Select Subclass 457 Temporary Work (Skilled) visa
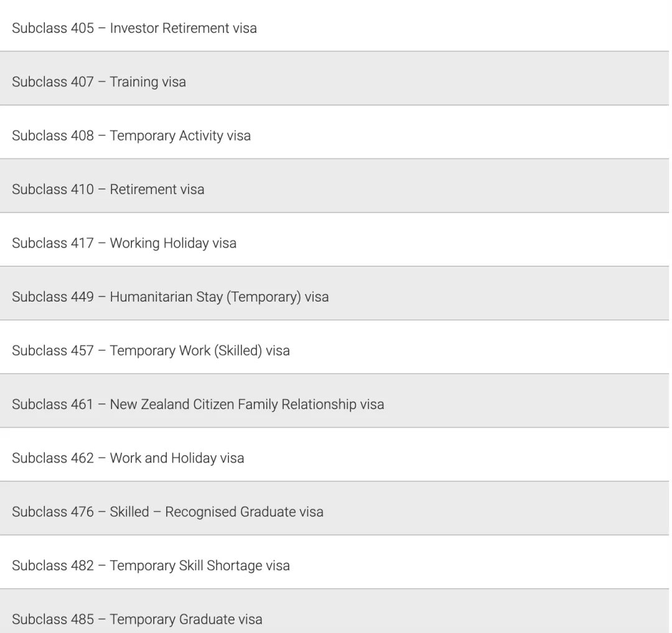The image size is (672, 633). click(151, 351)
